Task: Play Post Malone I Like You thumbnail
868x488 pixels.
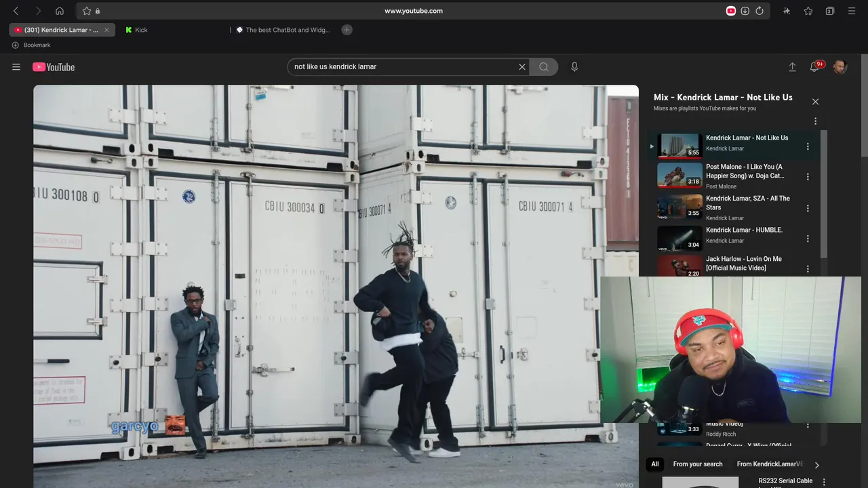Action: [679, 175]
